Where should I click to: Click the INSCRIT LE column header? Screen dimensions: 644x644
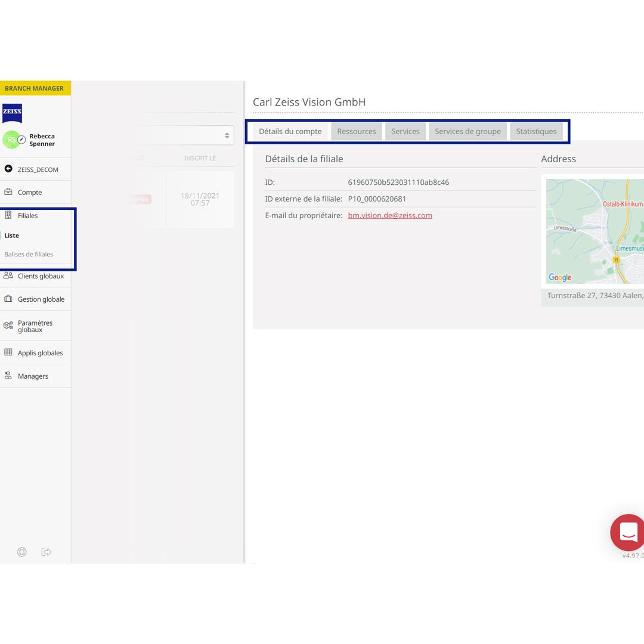(x=200, y=158)
